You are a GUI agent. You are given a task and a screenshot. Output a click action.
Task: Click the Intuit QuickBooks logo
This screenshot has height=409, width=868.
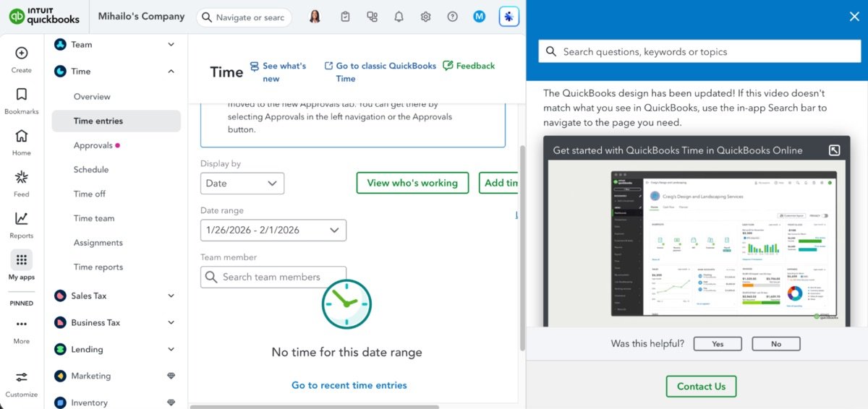point(44,16)
